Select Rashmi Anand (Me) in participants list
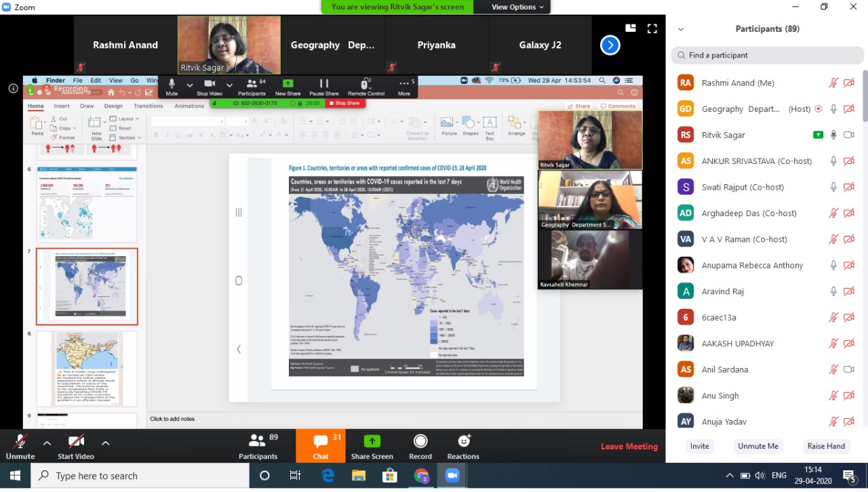 (x=738, y=83)
